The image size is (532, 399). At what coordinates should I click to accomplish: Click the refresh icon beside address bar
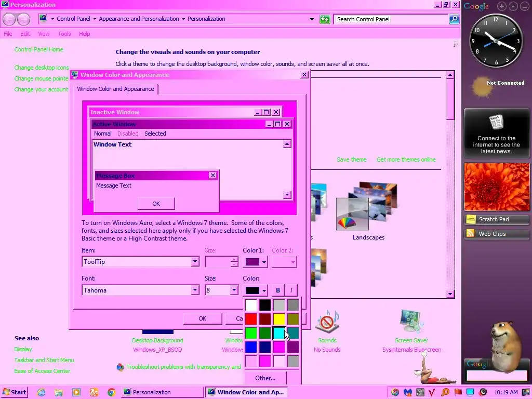325,19
